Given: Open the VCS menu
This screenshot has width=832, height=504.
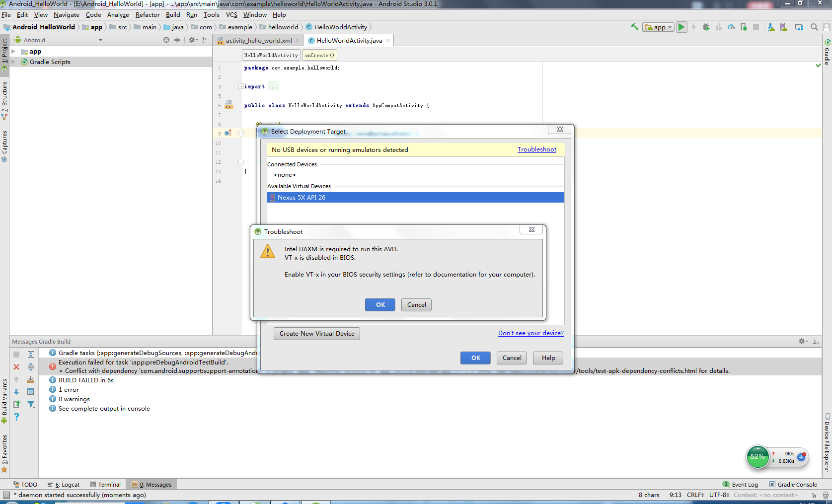Looking at the screenshot, I should pyautogui.click(x=231, y=14).
